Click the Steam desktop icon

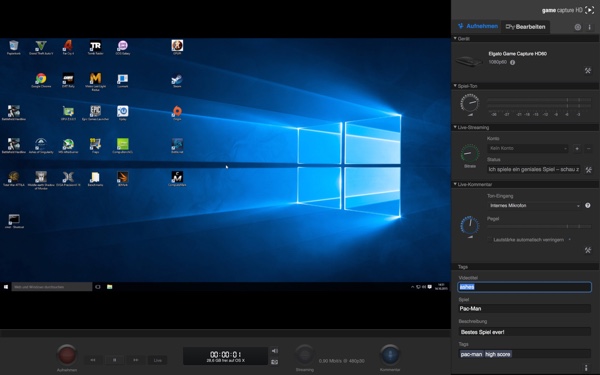tap(177, 80)
